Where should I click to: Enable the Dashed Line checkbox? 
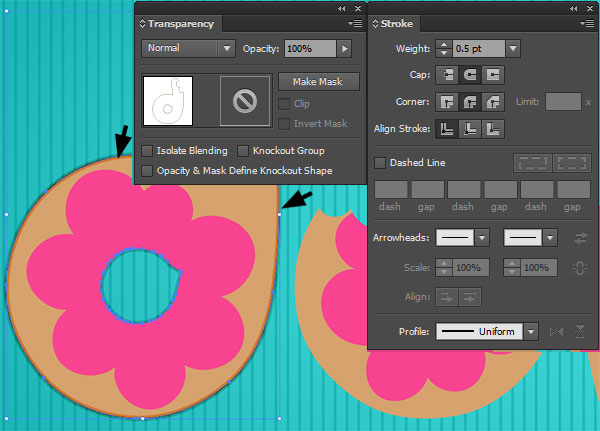click(x=380, y=163)
